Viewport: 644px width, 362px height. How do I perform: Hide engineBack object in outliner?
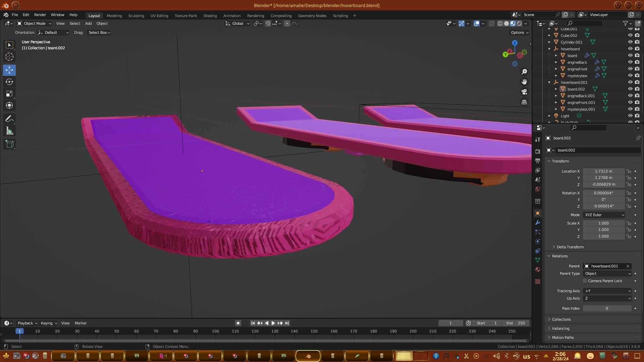[x=630, y=62]
